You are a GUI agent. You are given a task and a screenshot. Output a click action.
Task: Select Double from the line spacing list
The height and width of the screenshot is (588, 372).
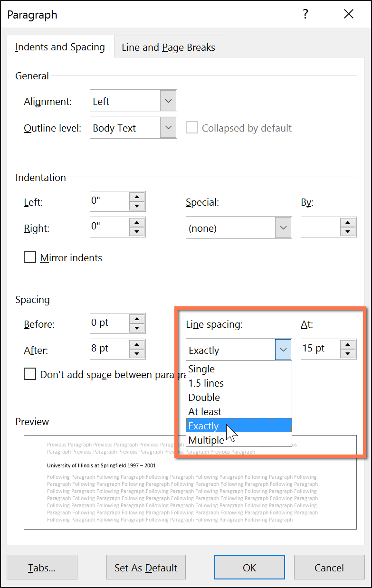tap(204, 397)
